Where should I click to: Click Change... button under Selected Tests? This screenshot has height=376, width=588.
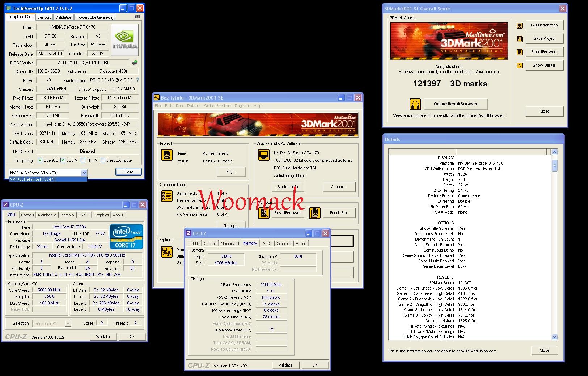[231, 225]
